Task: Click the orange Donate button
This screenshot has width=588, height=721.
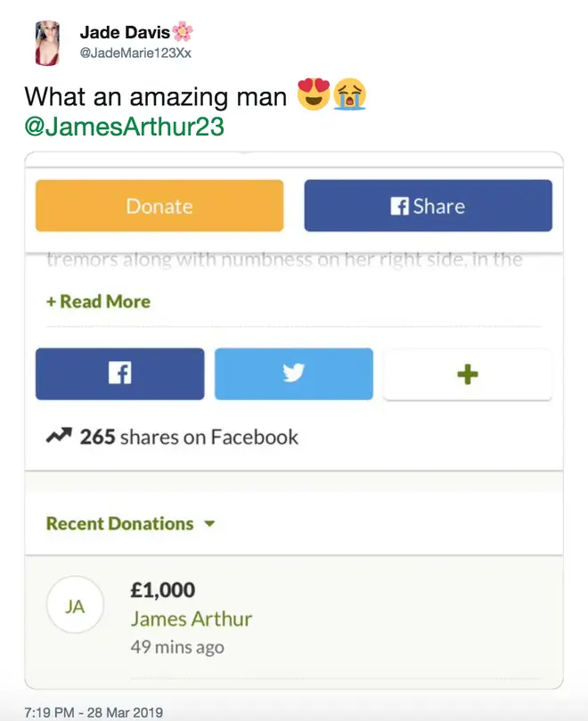Action: click(x=159, y=206)
